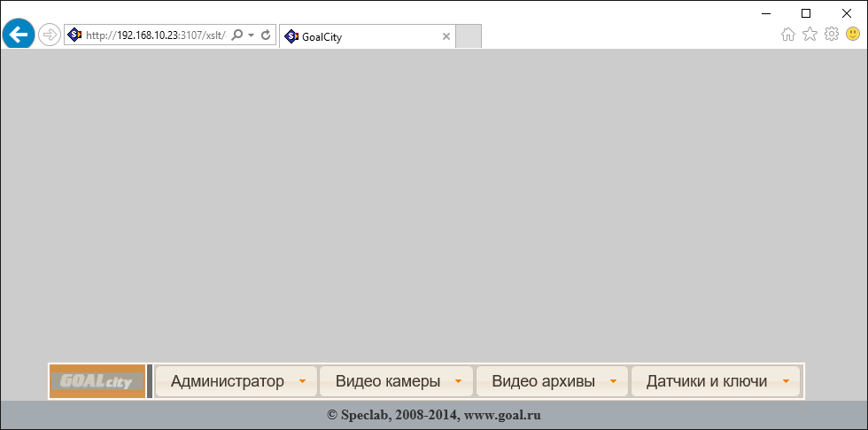Click the Speclab copyright footer text

click(x=434, y=415)
